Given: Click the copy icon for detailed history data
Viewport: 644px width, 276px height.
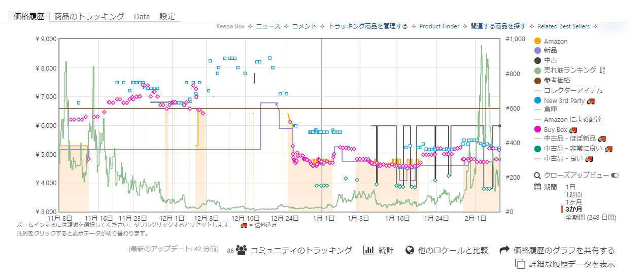Looking at the screenshot, I should click(x=520, y=264).
